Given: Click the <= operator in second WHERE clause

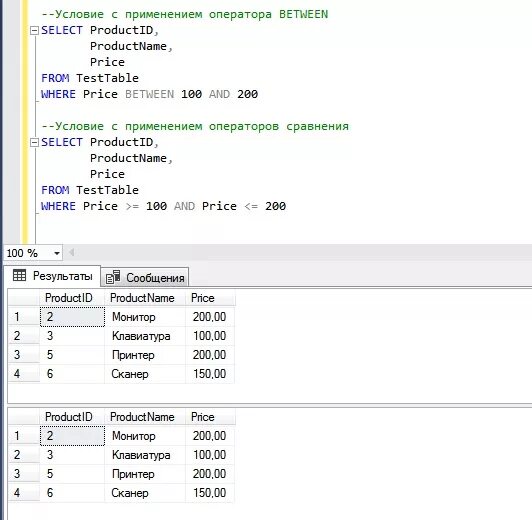Looking at the screenshot, I should (x=251, y=206).
